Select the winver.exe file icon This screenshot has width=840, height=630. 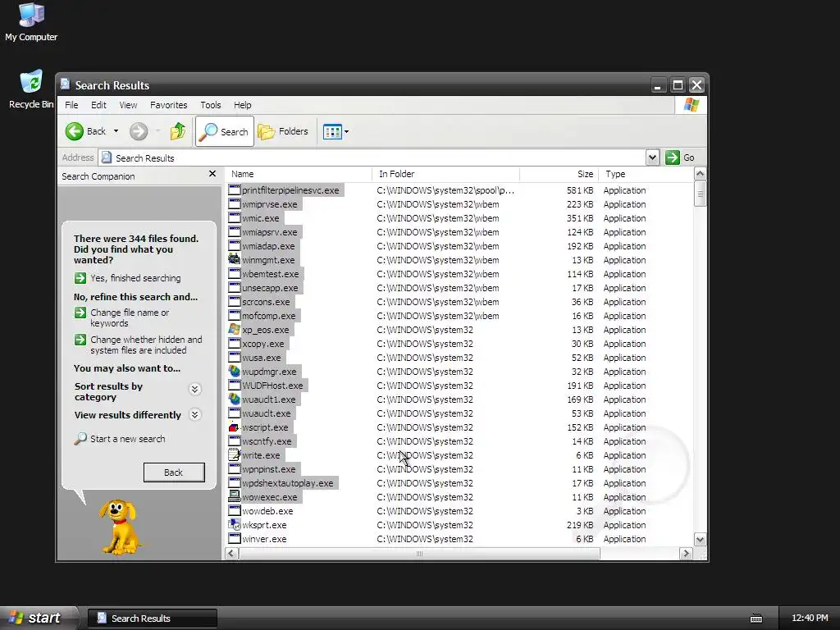pyautogui.click(x=234, y=538)
